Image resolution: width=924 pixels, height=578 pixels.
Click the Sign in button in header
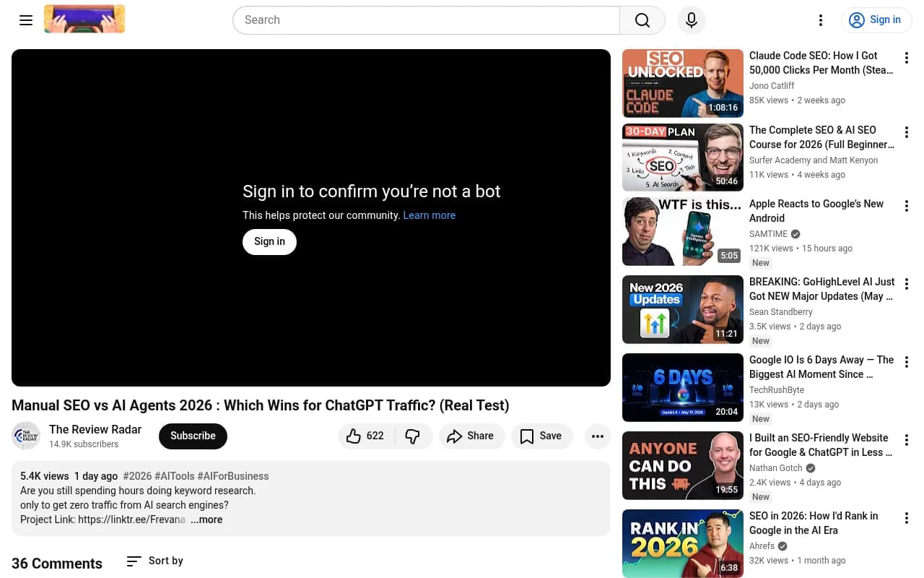pyautogui.click(x=876, y=20)
